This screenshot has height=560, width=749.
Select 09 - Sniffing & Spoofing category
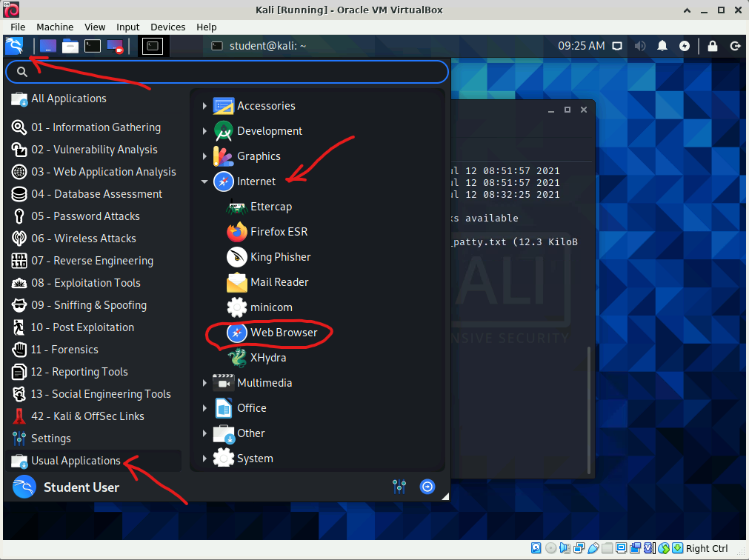pyautogui.click(x=93, y=305)
